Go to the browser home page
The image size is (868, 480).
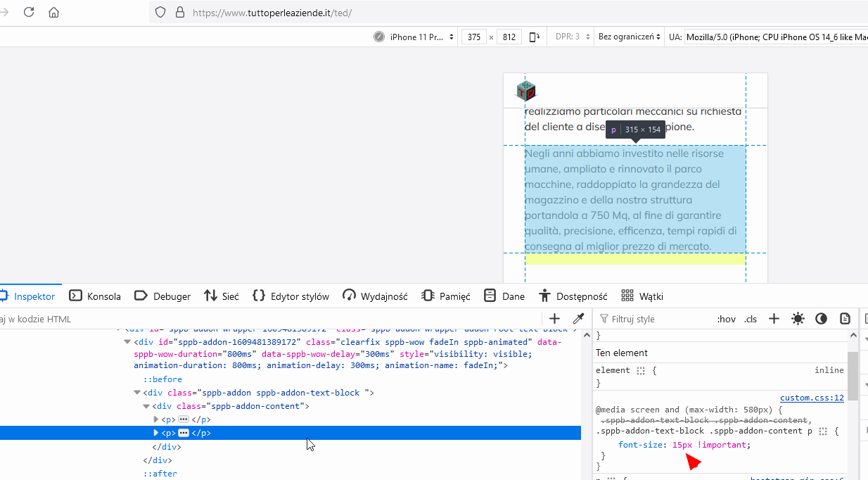53,12
